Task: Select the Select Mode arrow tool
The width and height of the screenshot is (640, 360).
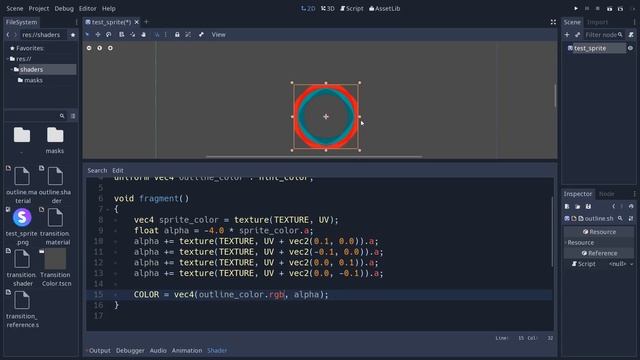Action: point(87,35)
